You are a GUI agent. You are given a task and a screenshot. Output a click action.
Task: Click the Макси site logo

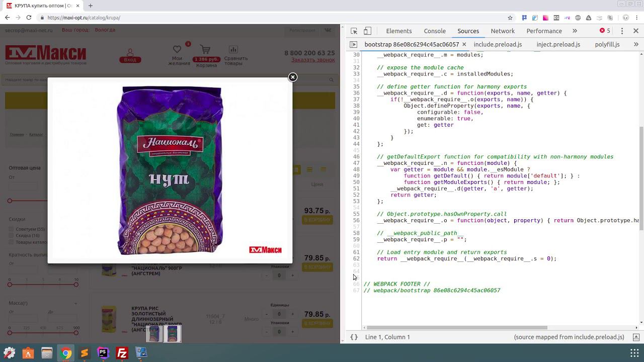click(x=46, y=55)
